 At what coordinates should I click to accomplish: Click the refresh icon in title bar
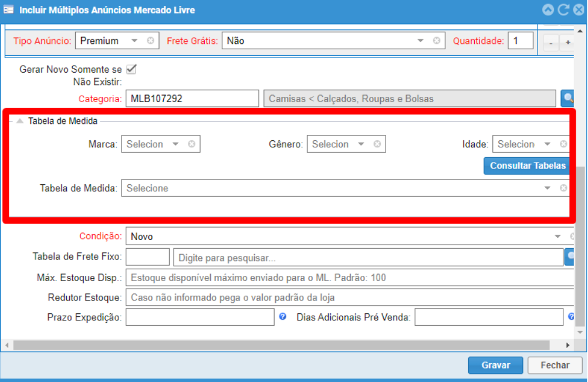click(x=563, y=10)
